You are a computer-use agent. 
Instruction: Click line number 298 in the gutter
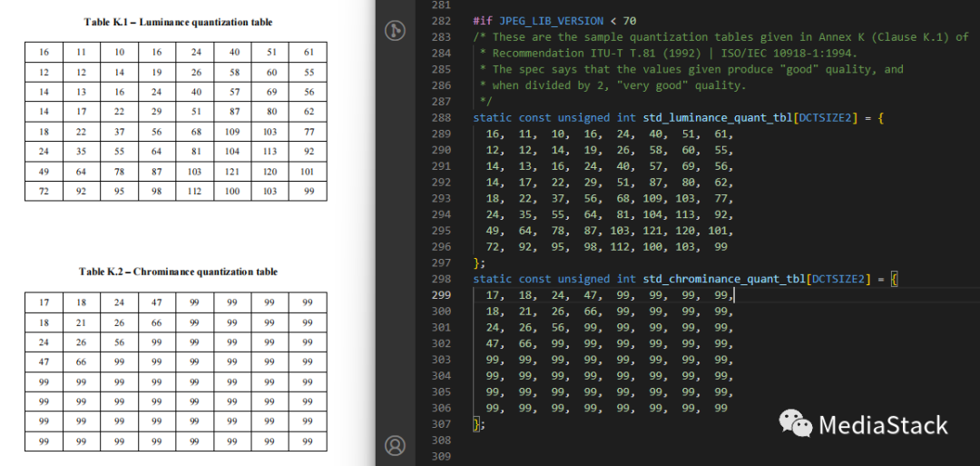click(441, 279)
